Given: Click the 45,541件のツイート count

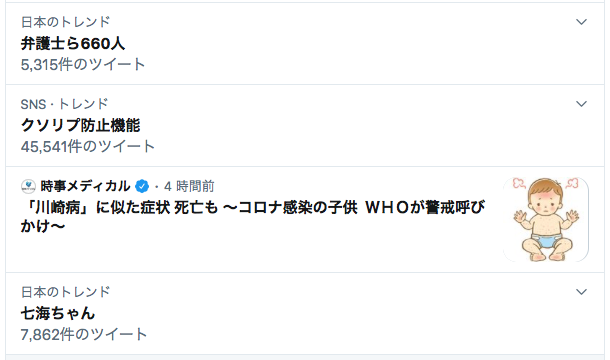Looking at the screenshot, I should [88, 147].
